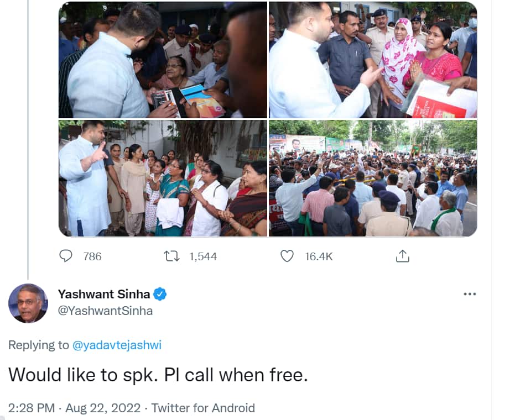Open Yashwant Sinha's profile picture
Image resolution: width=515 pixels, height=420 pixels.
point(28,303)
